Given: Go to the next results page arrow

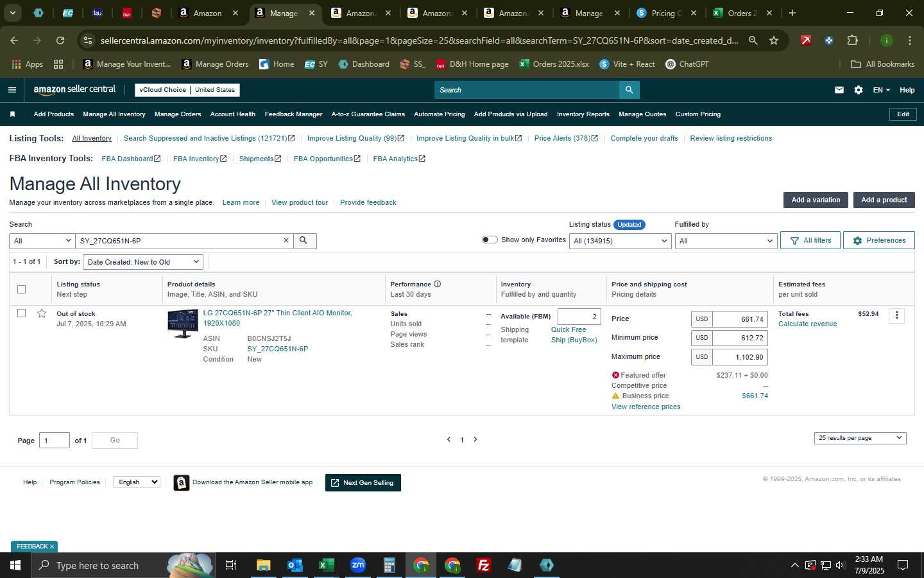Looking at the screenshot, I should coord(475,439).
